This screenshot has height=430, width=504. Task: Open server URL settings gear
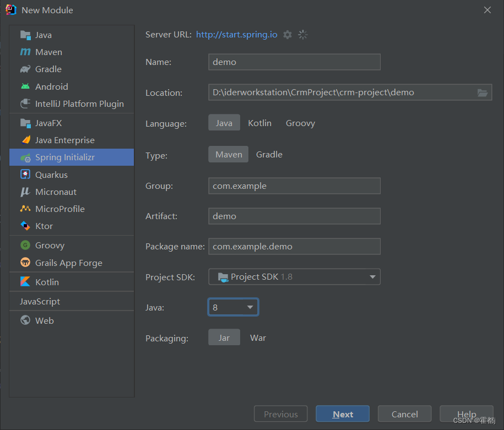point(288,35)
